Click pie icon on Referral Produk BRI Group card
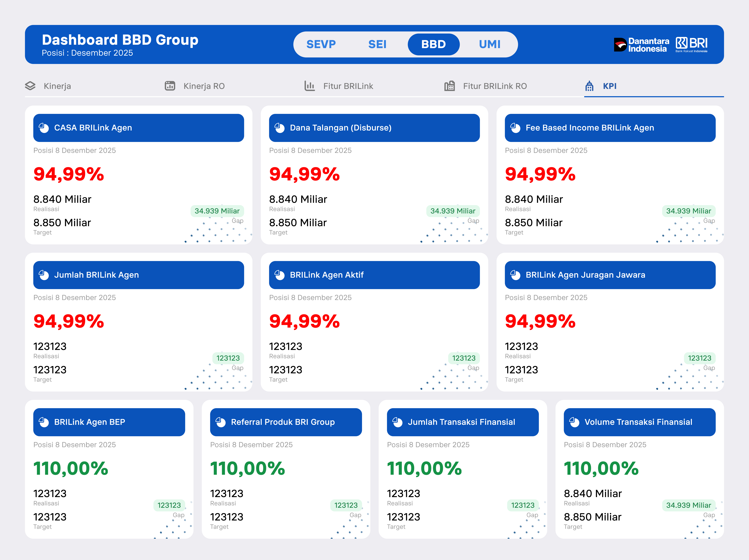Screen dimensions: 749x560 point(220,422)
